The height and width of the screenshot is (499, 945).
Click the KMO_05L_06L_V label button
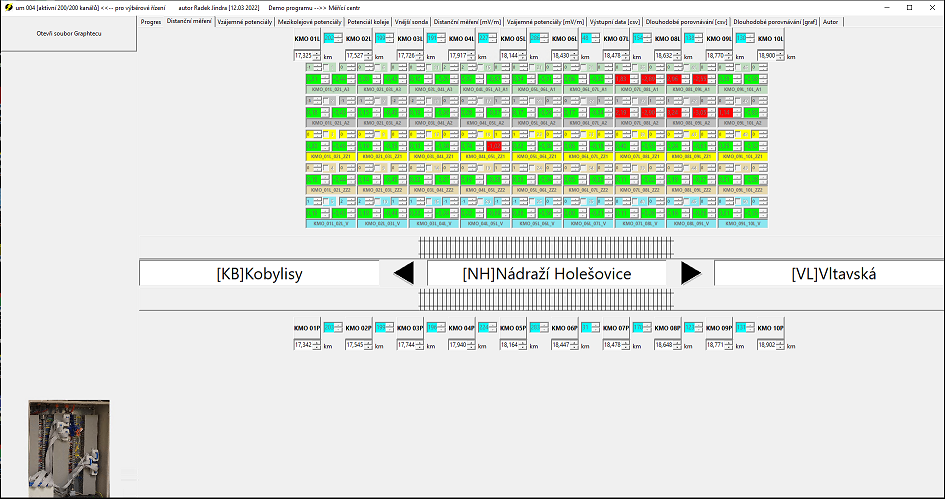click(536, 222)
